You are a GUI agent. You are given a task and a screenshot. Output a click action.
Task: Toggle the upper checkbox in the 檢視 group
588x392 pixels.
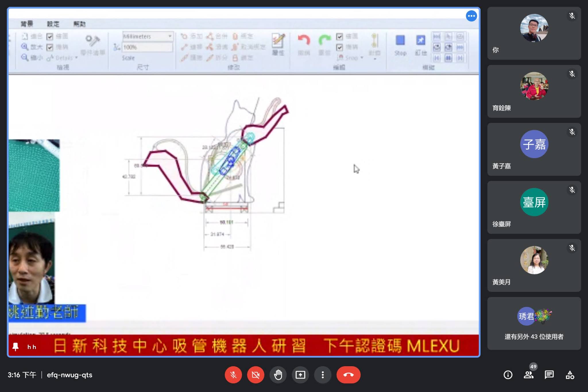point(50,36)
